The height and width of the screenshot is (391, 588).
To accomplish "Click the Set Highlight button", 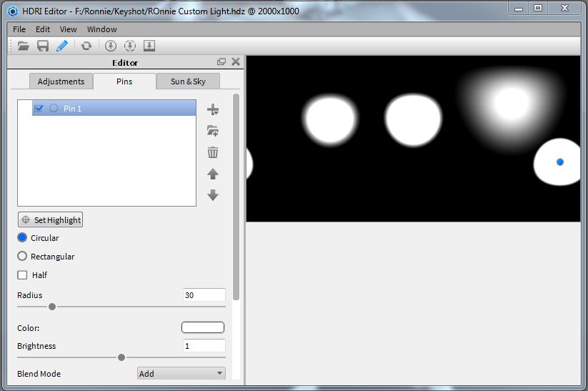I will [x=50, y=220].
